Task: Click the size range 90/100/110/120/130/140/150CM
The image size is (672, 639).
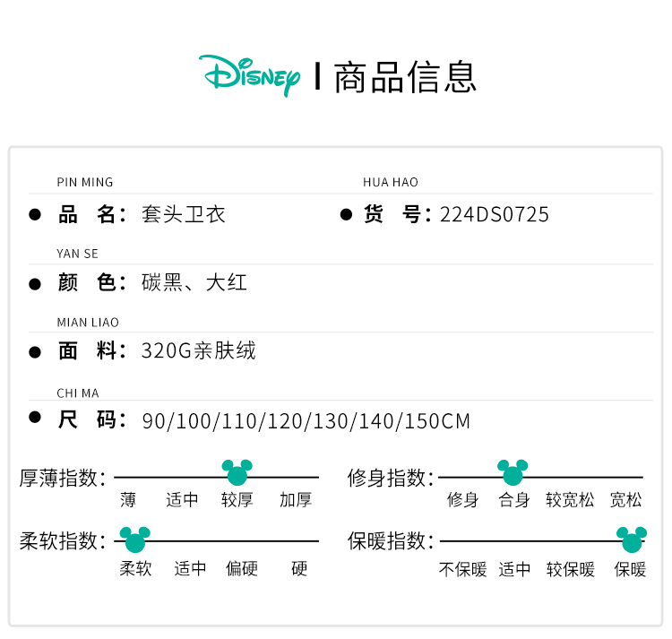Action: click(306, 421)
